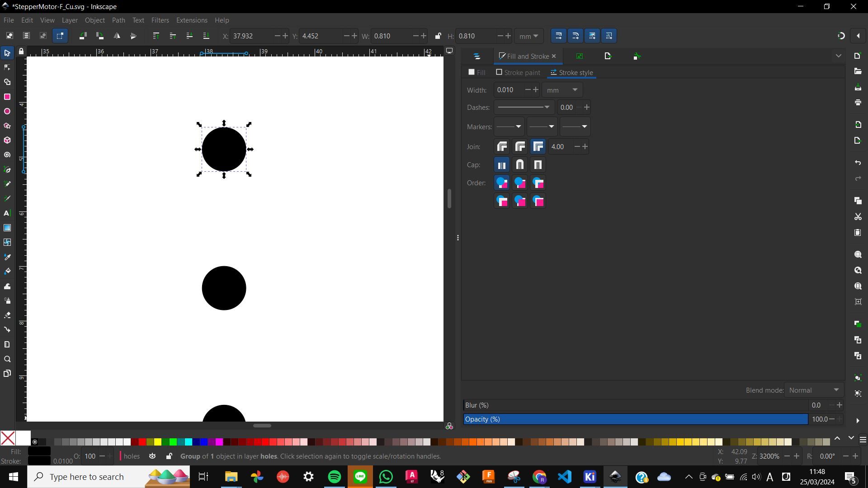This screenshot has height=488, width=868.
Task: Select the Color picker dropper tool
Action: click(x=7, y=257)
